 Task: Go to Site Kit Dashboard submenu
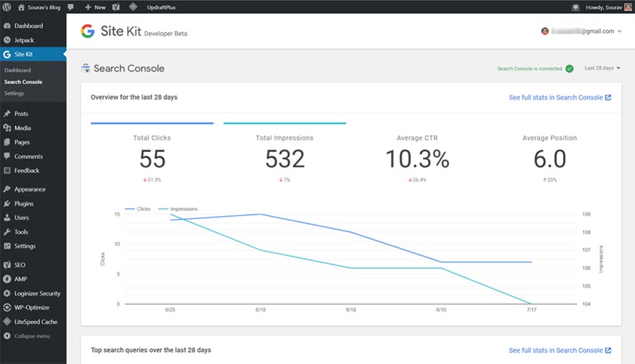point(17,70)
